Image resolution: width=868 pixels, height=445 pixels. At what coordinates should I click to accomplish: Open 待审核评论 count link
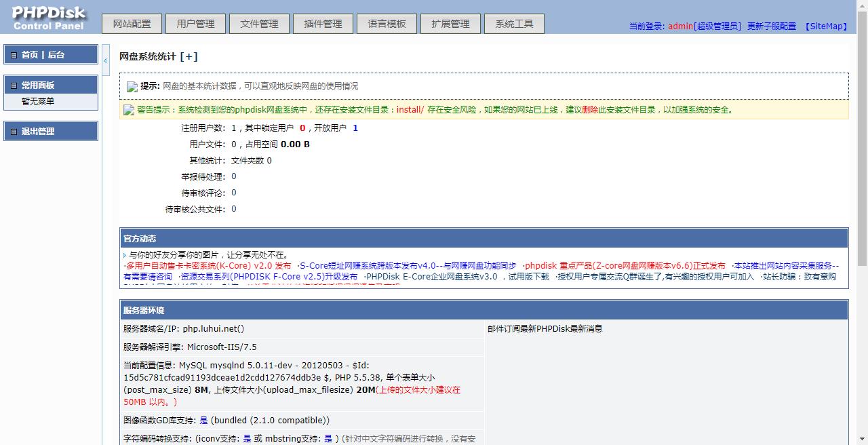click(234, 193)
